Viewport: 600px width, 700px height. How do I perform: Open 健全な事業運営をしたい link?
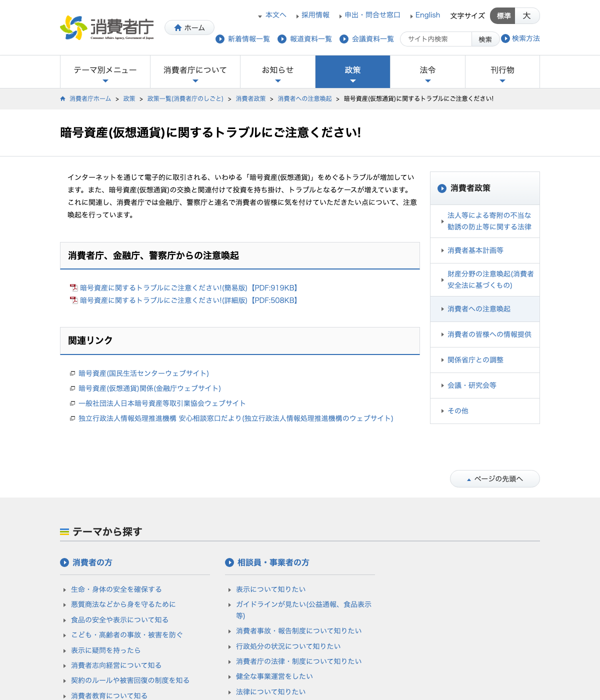click(274, 676)
